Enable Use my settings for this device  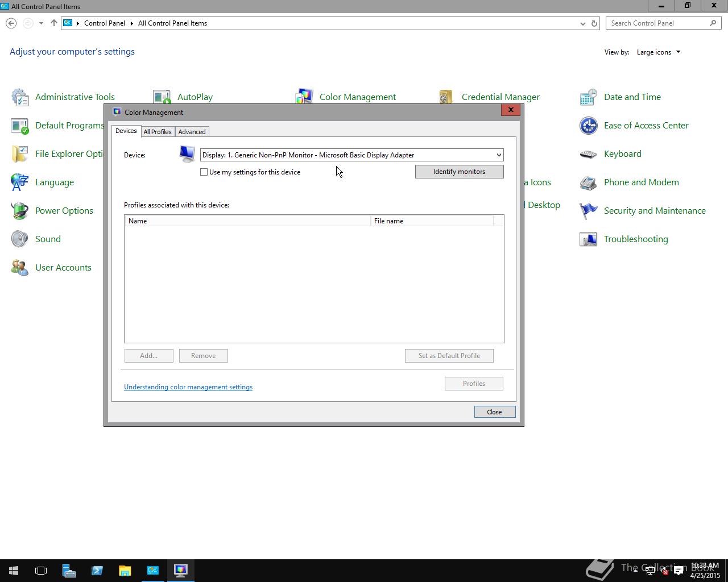204,172
